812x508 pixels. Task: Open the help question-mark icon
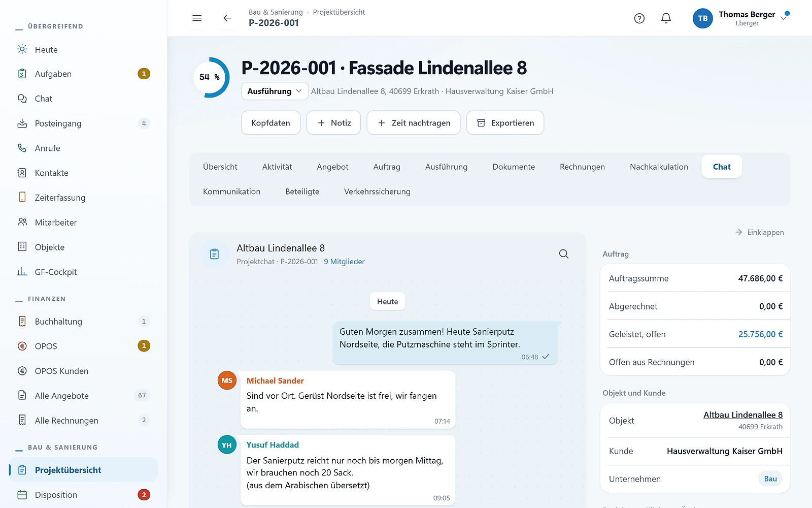tap(639, 18)
